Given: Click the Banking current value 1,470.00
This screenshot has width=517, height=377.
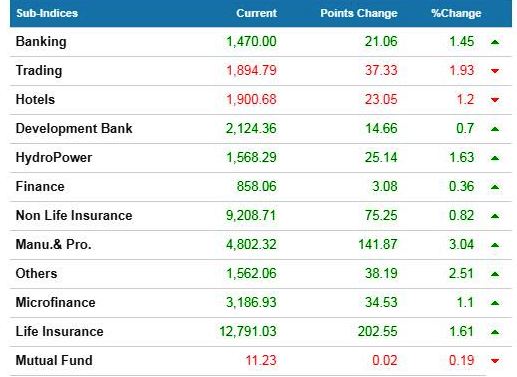Looking at the screenshot, I should pos(251,42).
